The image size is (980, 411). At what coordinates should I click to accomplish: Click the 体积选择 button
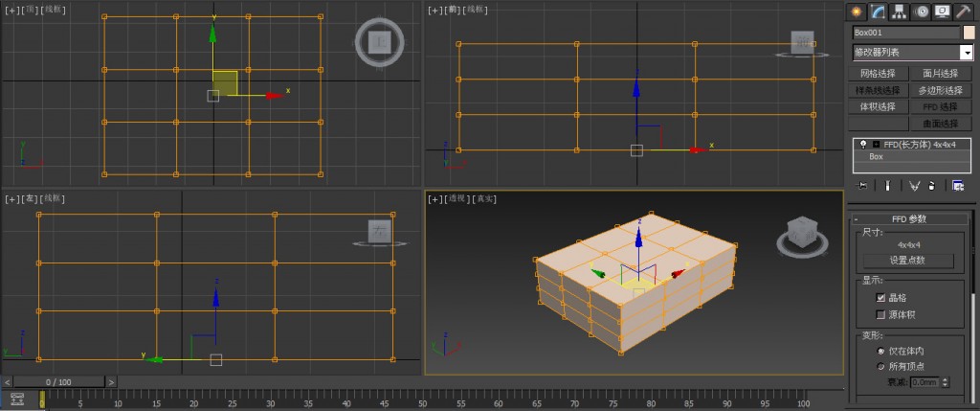point(878,107)
